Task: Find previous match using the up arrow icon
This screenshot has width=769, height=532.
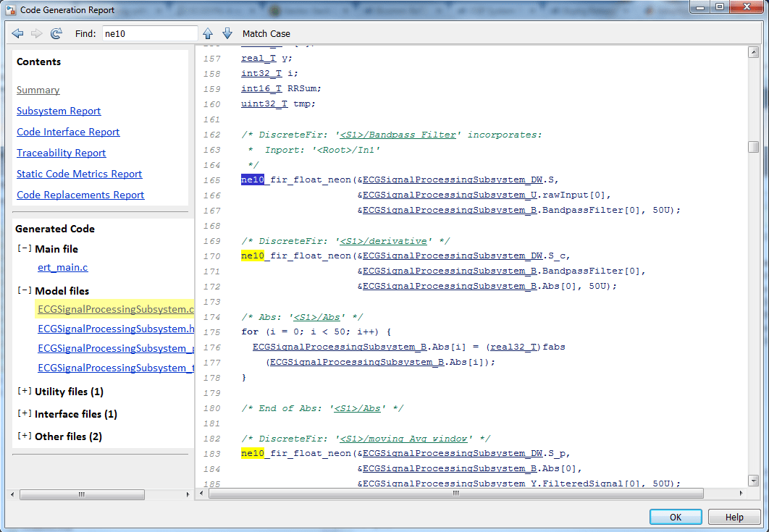Action: tap(208, 33)
